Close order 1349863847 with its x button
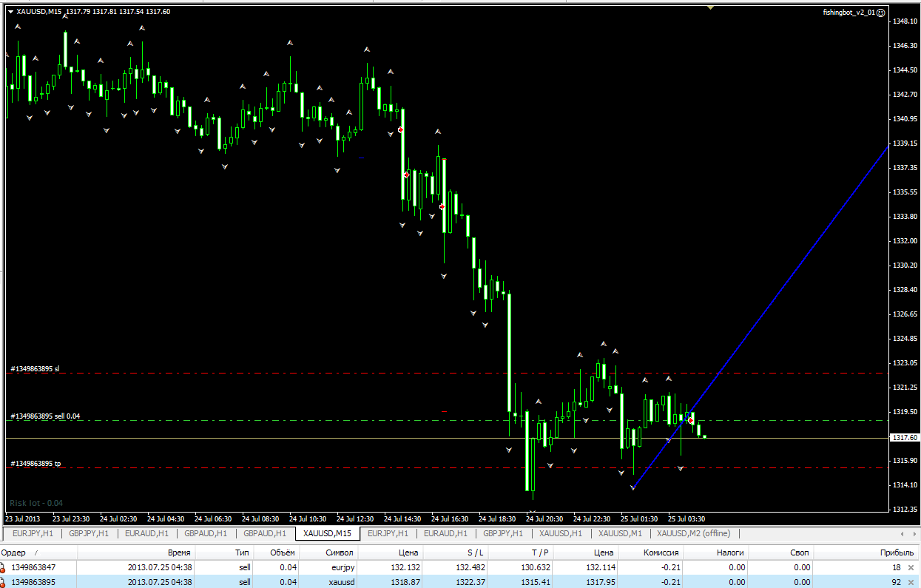Viewport: 921px width, 588px height. point(911,567)
